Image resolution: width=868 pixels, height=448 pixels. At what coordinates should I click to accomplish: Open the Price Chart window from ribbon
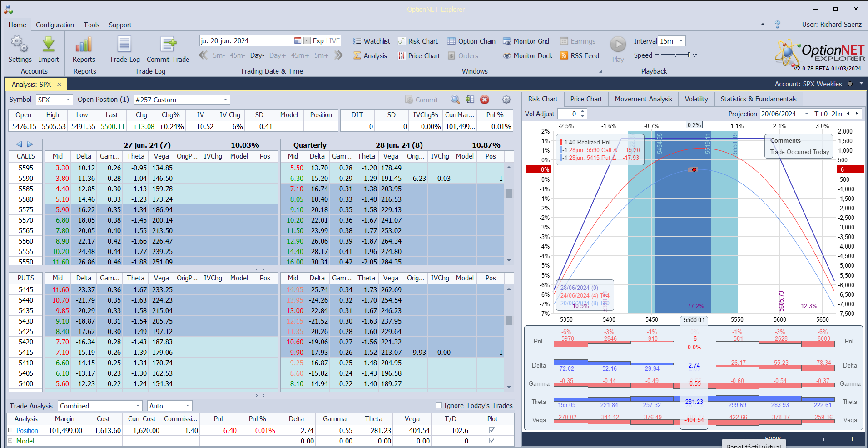tap(419, 56)
